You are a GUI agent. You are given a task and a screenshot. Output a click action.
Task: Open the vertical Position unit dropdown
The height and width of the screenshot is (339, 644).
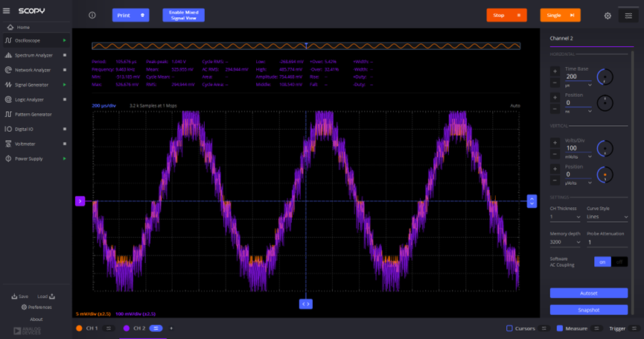pos(578,183)
